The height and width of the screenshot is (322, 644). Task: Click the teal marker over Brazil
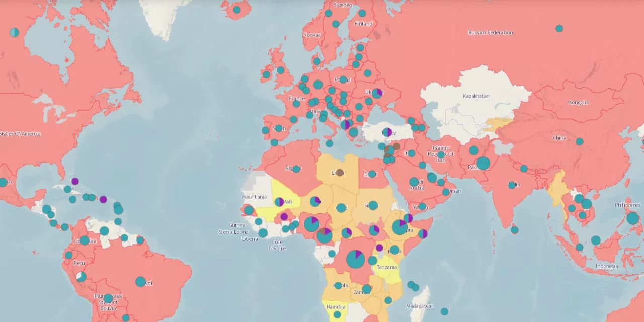140,282
